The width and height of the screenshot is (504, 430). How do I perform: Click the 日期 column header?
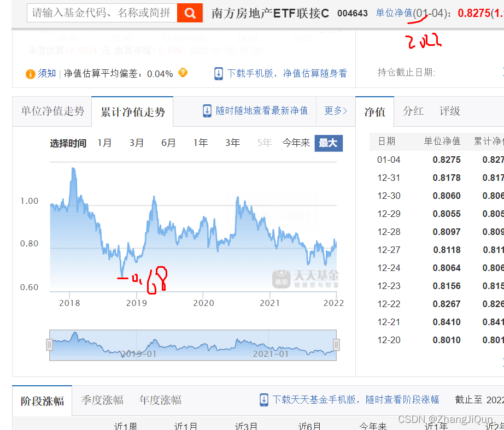pyautogui.click(x=386, y=141)
